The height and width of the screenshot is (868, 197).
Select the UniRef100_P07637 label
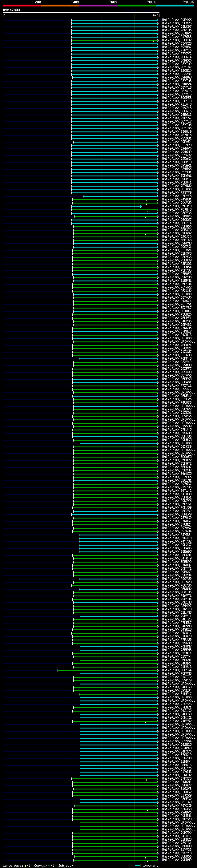click(x=177, y=484)
